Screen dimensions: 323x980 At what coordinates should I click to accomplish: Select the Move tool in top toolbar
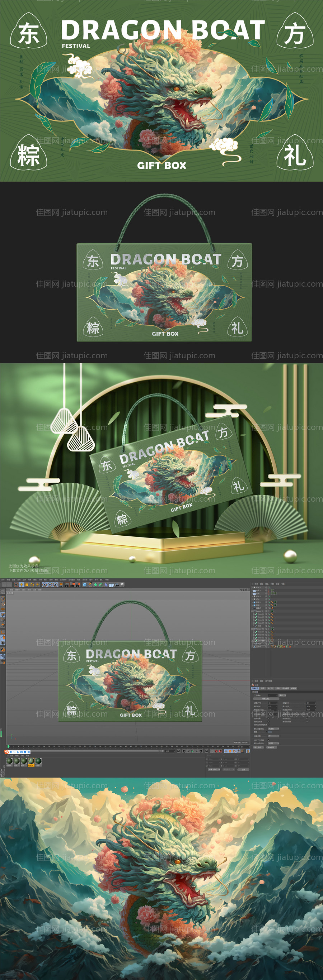pos(21,585)
